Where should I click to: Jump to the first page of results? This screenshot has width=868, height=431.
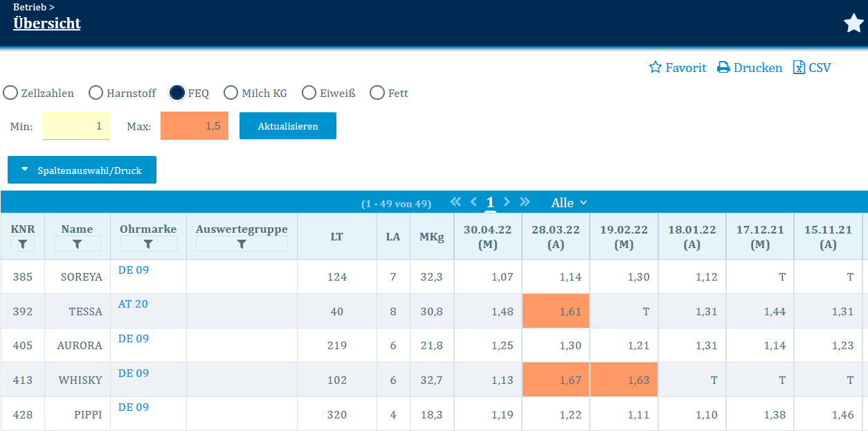click(x=455, y=202)
